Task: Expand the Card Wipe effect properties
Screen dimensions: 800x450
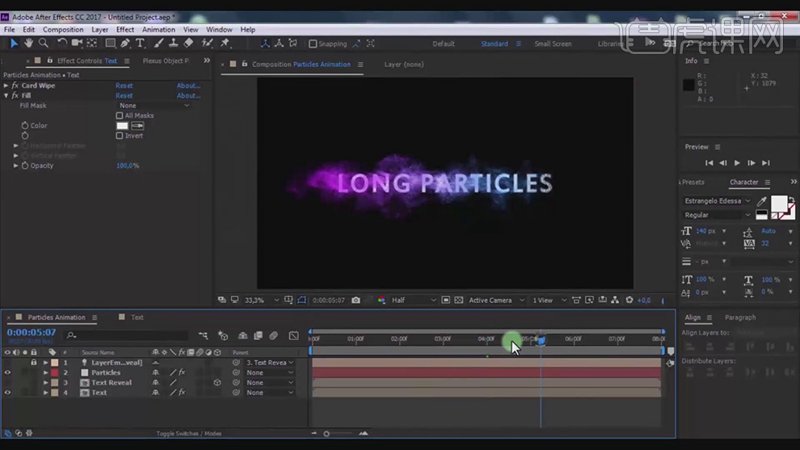Action: pyautogui.click(x=6, y=86)
